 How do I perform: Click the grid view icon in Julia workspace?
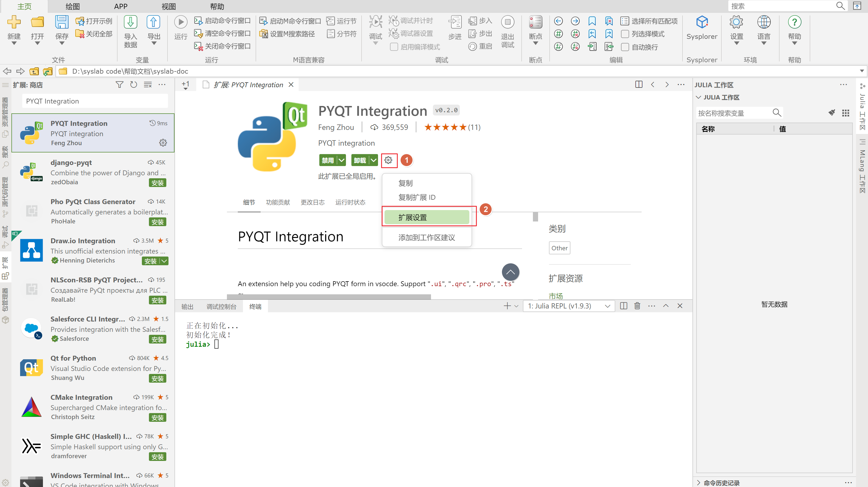(x=845, y=113)
